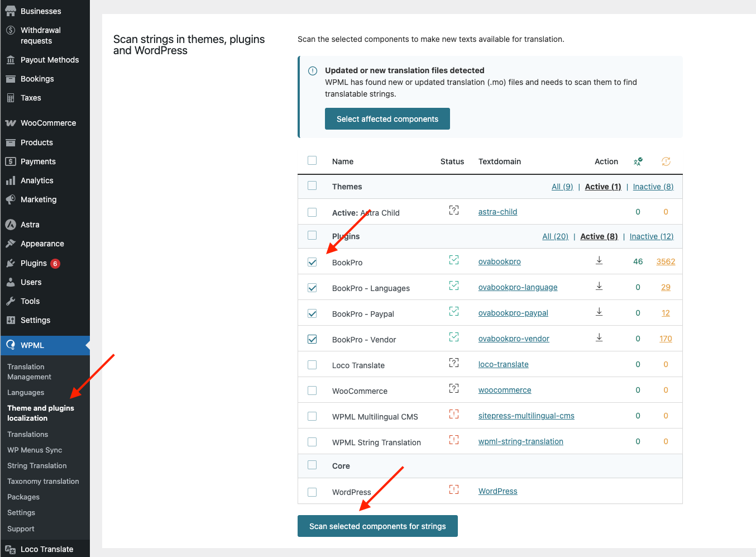Click the WPML logo icon in sidebar
Viewport: 756px width, 557px height.
11,345
